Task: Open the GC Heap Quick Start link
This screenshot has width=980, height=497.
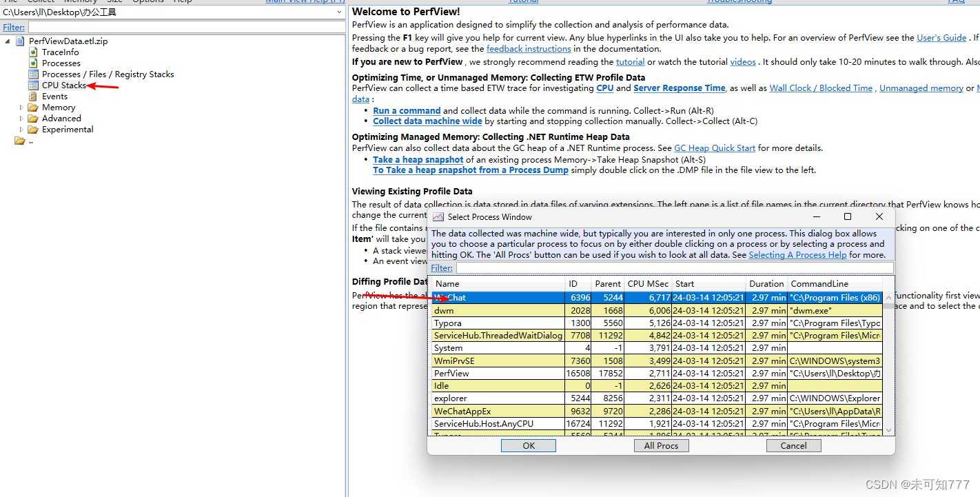Action: 715,148
